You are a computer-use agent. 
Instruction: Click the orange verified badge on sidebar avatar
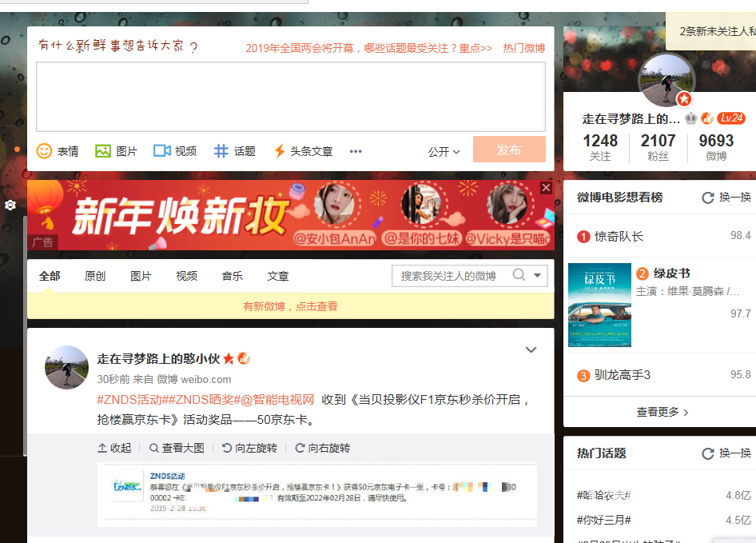[684, 99]
